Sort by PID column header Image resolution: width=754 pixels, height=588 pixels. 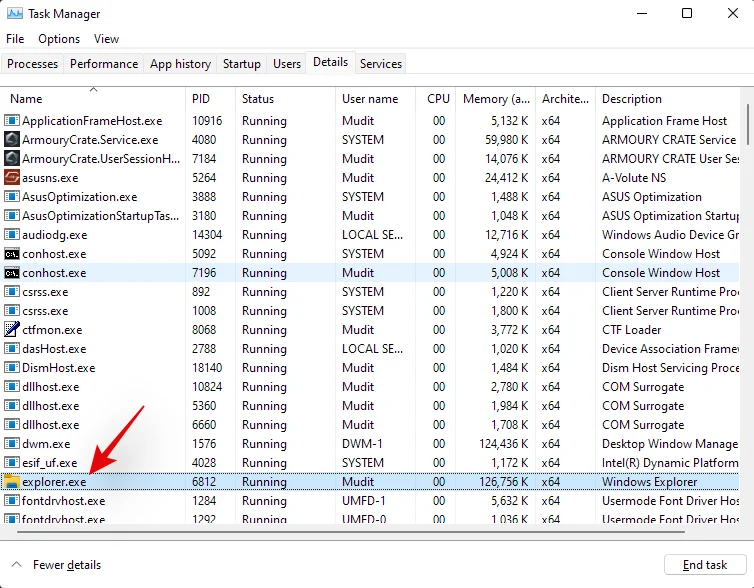(x=202, y=99)
